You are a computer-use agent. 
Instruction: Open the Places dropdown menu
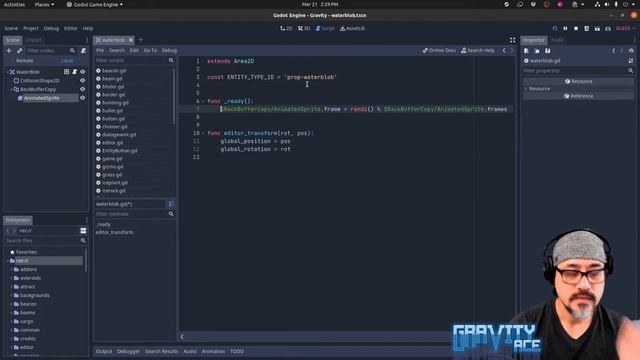pyautogui.click(x=44, y=4)
